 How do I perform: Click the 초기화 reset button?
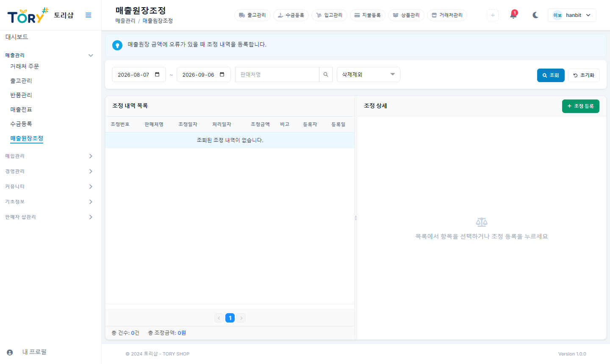click(x=584, y=75)
